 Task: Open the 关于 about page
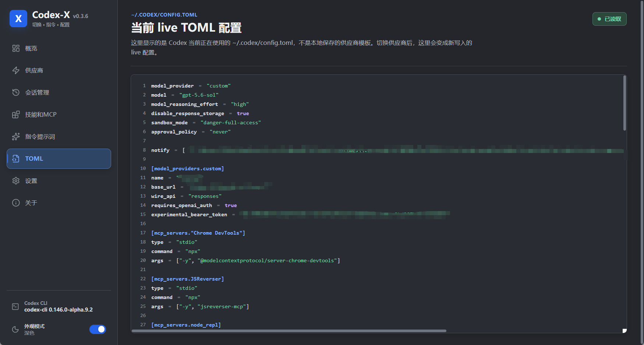[x=59, y=203]
